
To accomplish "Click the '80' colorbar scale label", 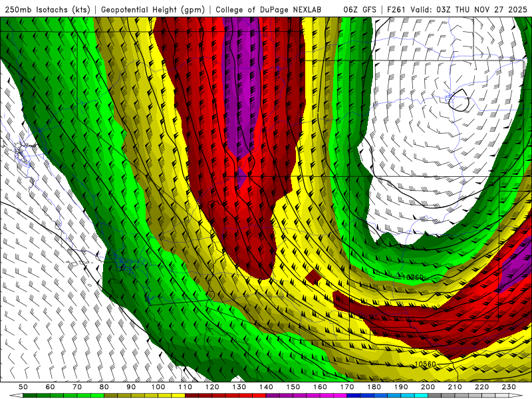I will (104, 387).
